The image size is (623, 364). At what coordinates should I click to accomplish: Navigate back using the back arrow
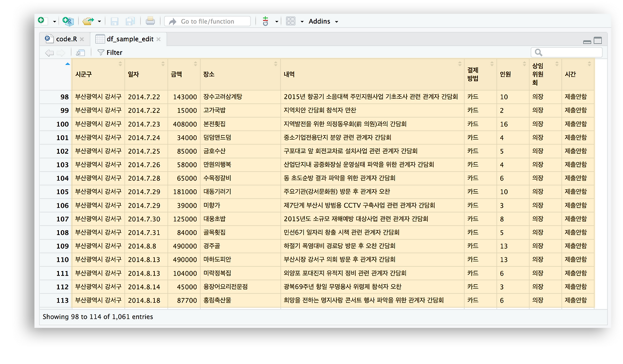tap(49, 53)
